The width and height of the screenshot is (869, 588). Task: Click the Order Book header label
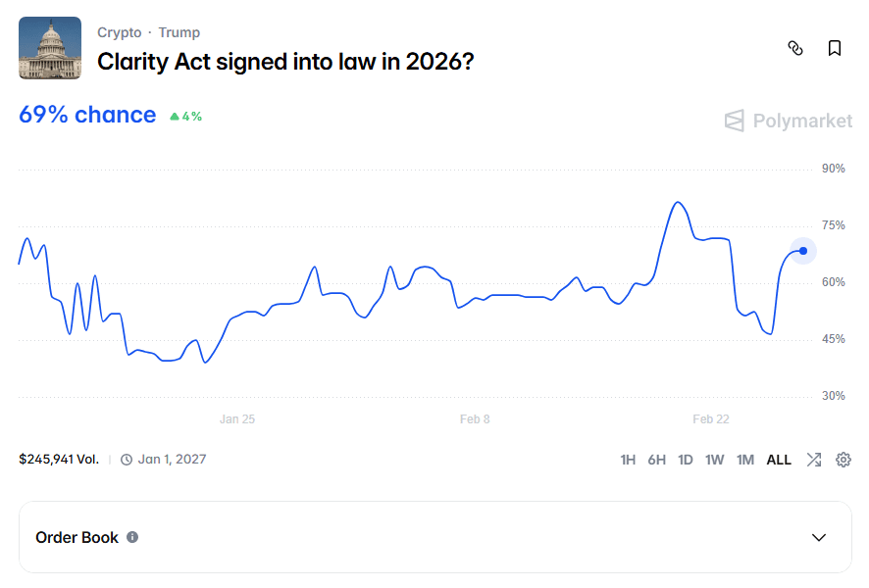[77, 537]
